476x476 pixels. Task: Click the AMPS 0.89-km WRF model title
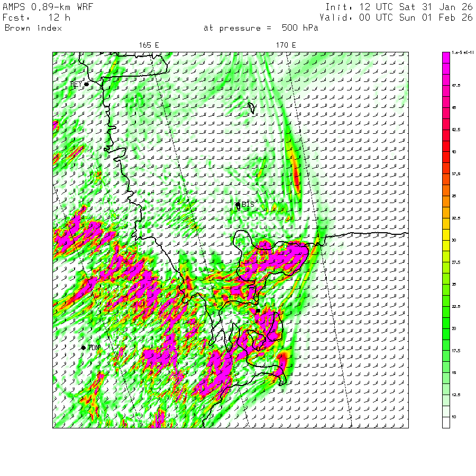pos(48,7)
